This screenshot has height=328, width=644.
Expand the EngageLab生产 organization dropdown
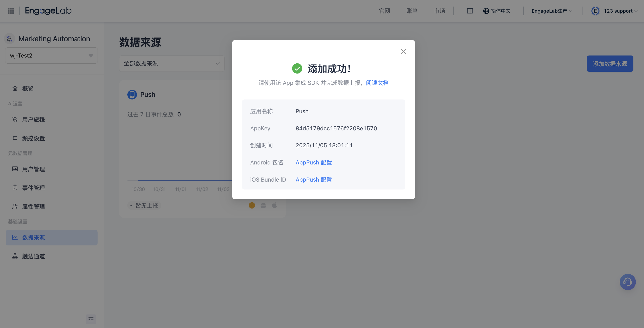tap(551, 11)
